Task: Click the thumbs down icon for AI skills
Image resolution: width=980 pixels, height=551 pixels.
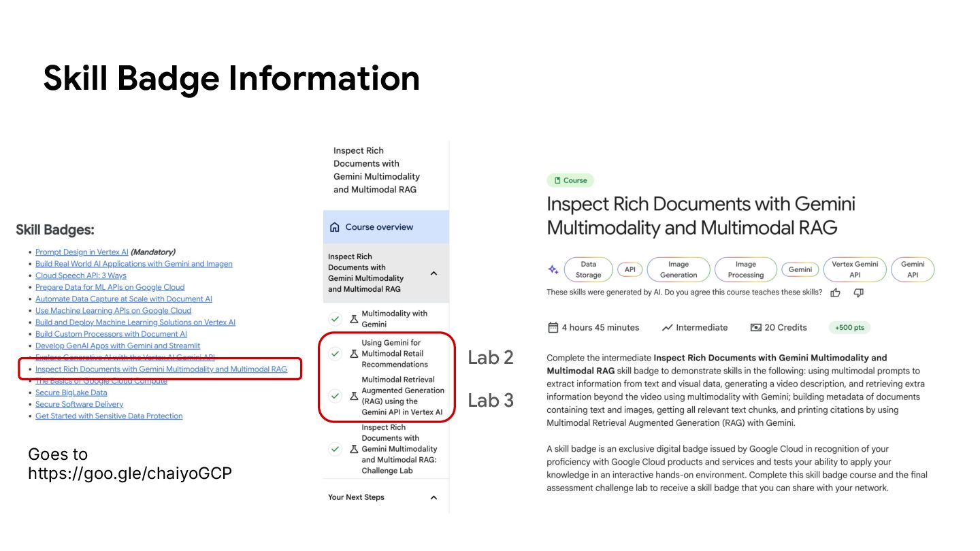Action: coord(858,293)
